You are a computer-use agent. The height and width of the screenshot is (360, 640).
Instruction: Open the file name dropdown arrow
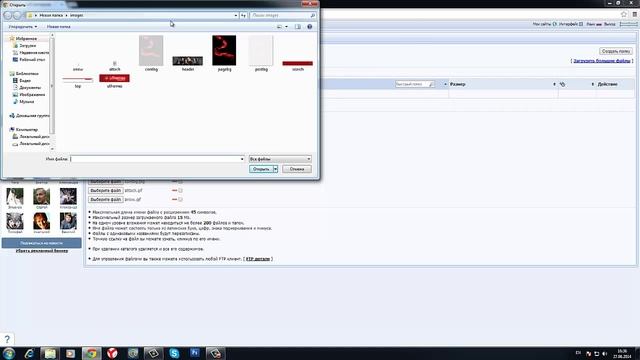coord(242,159)
